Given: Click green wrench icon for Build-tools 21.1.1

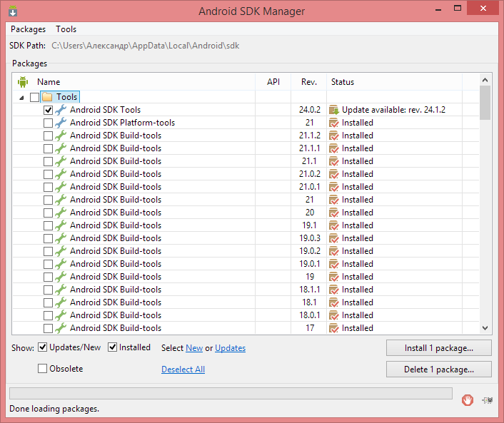Looking at the screenshot, I should click(x=61, y=148).
